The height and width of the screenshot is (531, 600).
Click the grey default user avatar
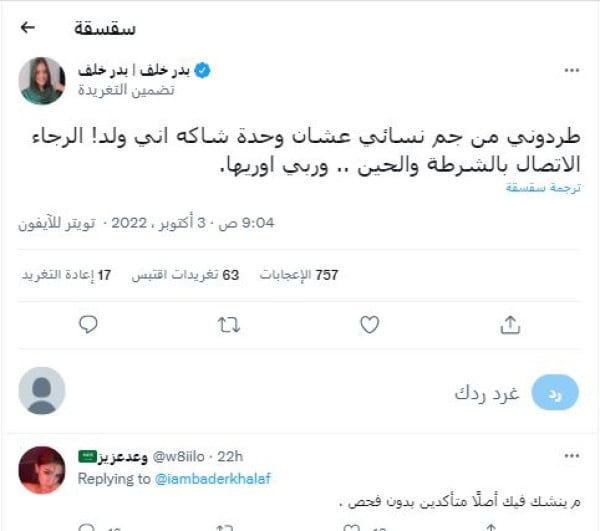pos(42,391)
